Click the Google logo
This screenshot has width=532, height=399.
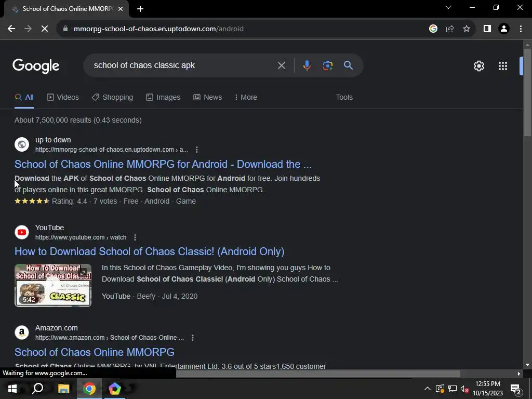(36, 66)
